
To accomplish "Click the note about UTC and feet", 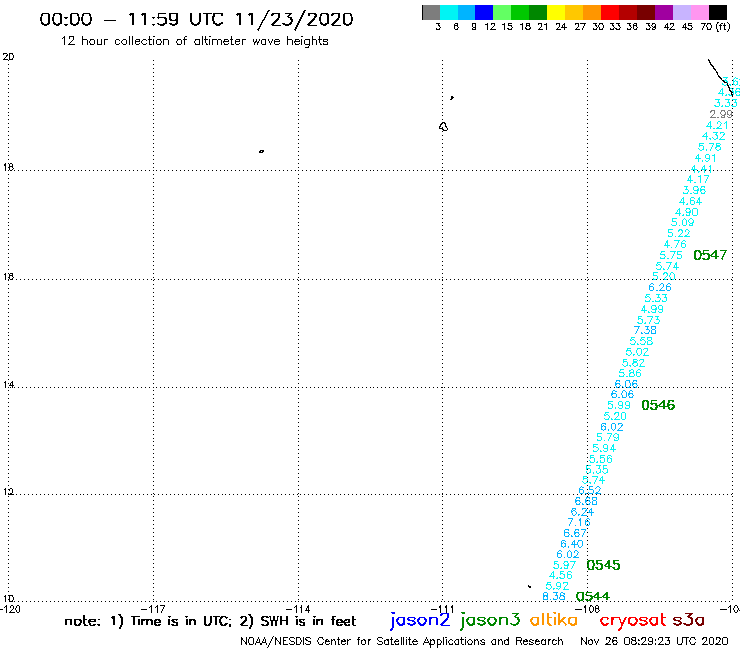I will click(210, 621).
